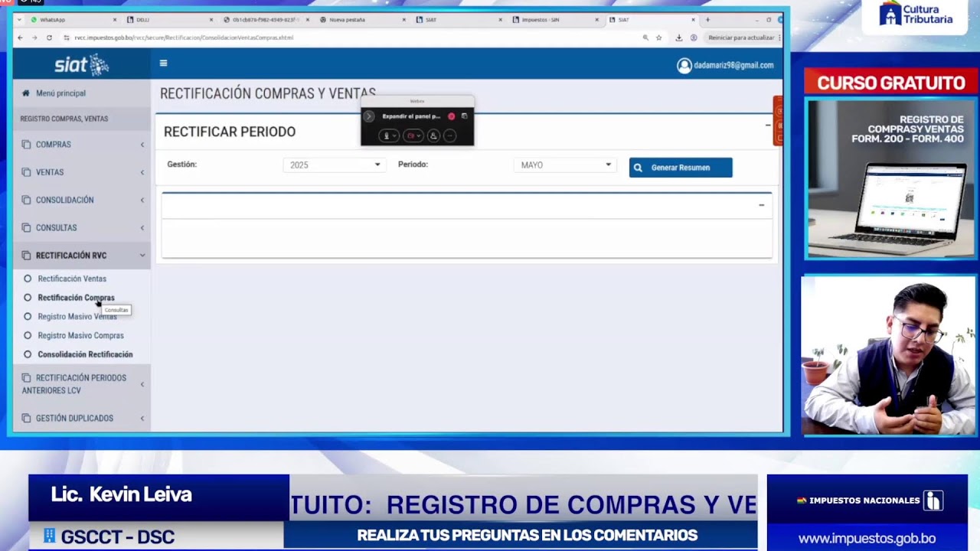Click the browser address bar URL

coord(184,37)
